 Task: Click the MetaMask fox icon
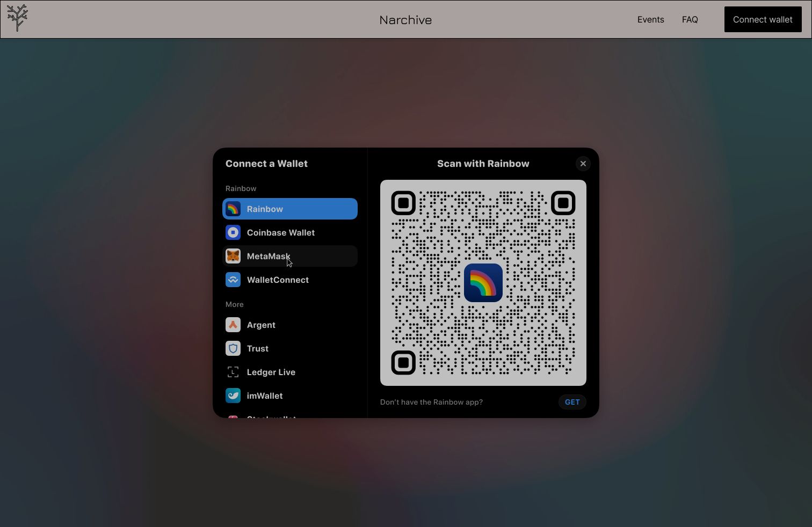coord(233,256)
